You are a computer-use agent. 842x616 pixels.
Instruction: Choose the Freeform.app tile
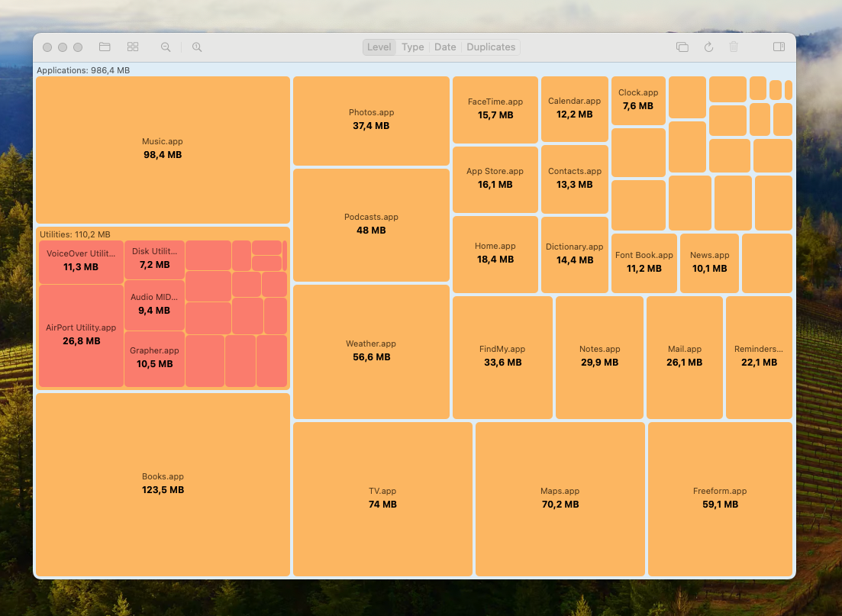[x=720, y=498]
